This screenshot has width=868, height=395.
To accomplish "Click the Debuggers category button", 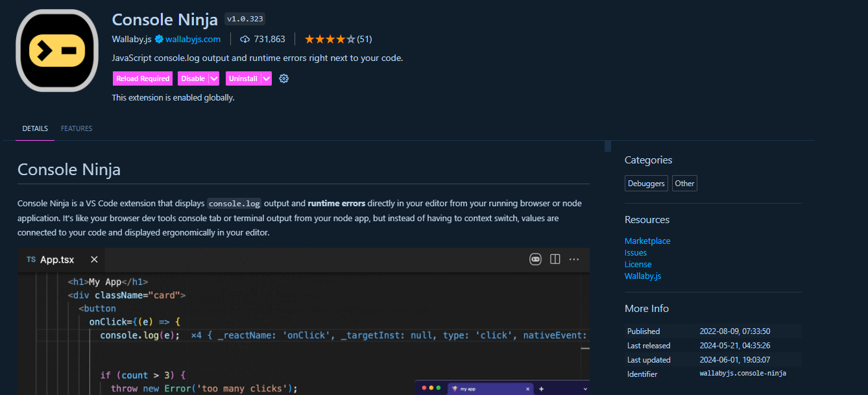I will click(646, 183).
